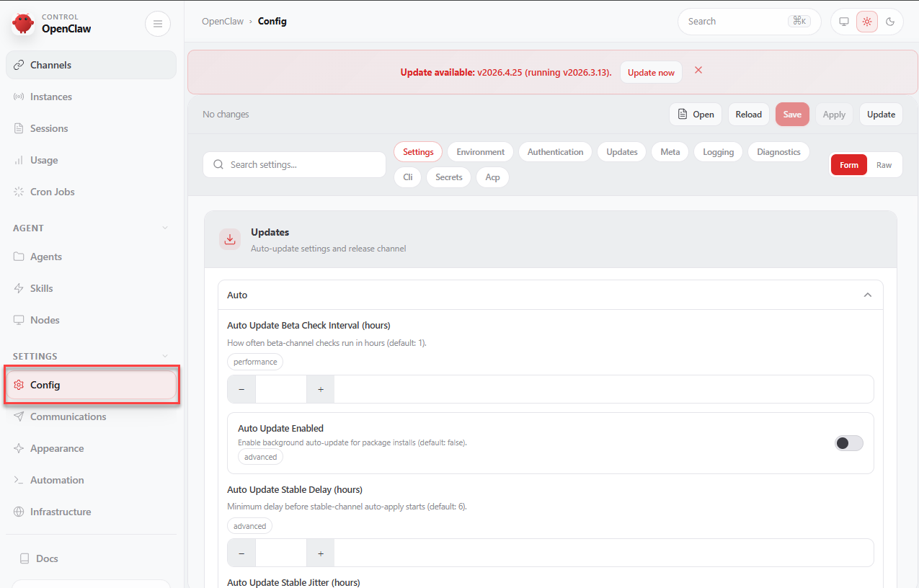
Task: Click the Docs book icon
Action: pyautogui.click(x=25, y=558)
